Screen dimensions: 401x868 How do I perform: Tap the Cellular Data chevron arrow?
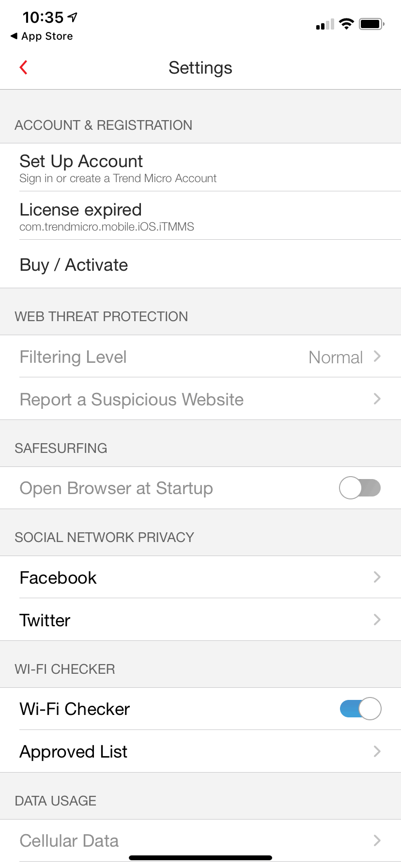[x=377, y=840]
